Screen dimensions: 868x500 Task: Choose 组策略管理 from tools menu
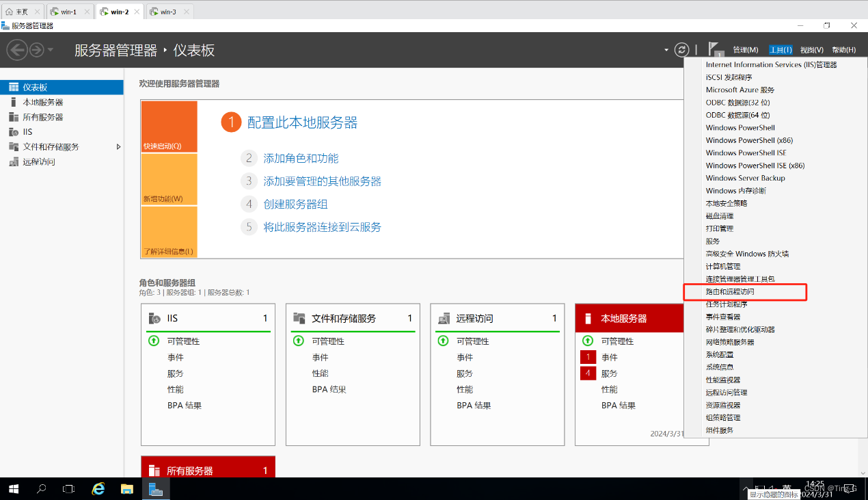[x=723, y=417]
